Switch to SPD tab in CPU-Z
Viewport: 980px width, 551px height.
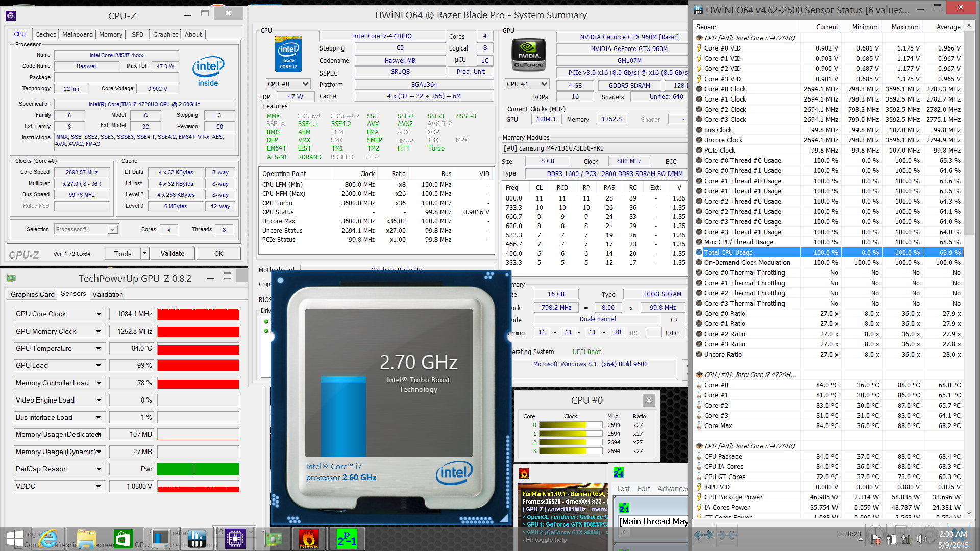(x=137, y=34)
